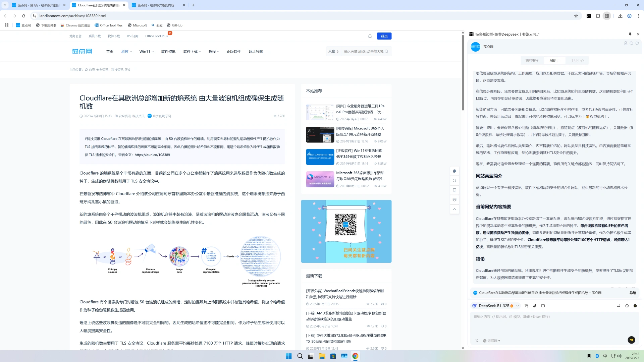Image resolution: width=644 pixels, height=362 pixels.
Task: Open chat settings sliders icon
Action: click(x=619, y=306)
